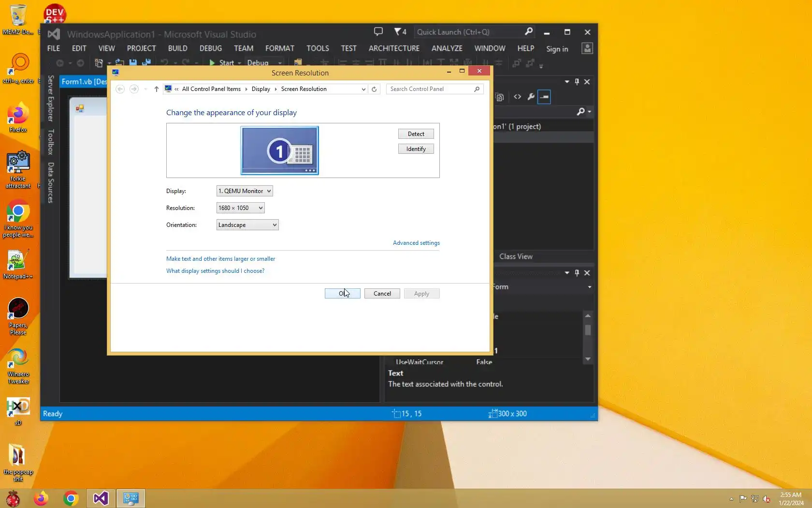This screenshot has height=508, width=812.
Task: Open the Server Explorer side tab
Action: pos(51,98)
